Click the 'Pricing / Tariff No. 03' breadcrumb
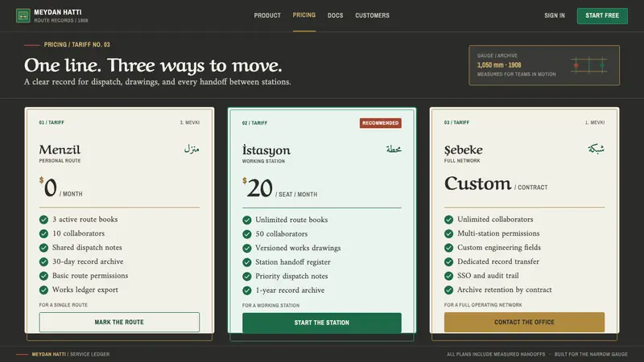 tap(76, 45)
